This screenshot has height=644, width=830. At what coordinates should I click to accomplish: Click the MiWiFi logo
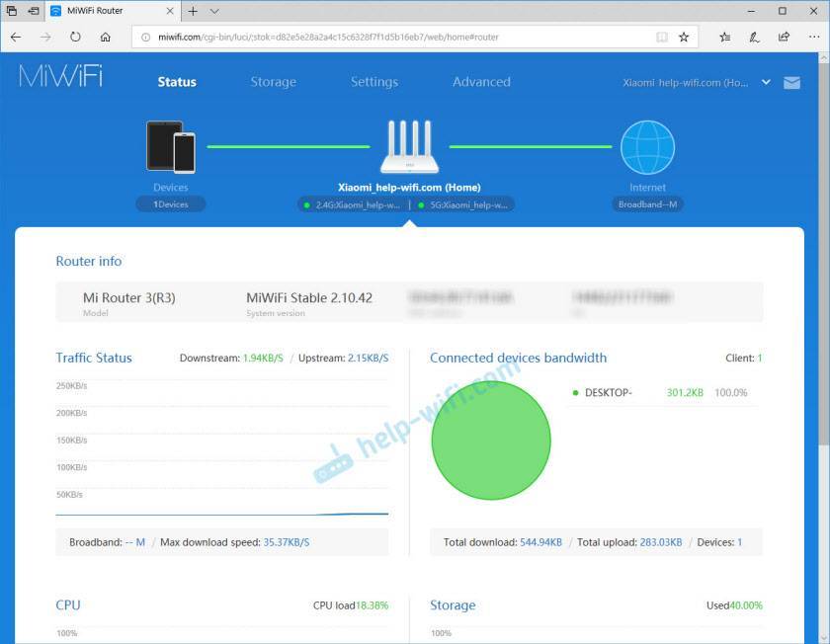[x=60, y=77]
